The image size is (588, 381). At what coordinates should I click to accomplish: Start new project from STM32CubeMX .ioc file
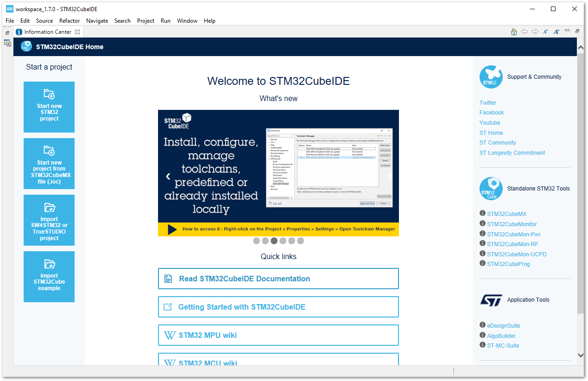click(49, 164)
